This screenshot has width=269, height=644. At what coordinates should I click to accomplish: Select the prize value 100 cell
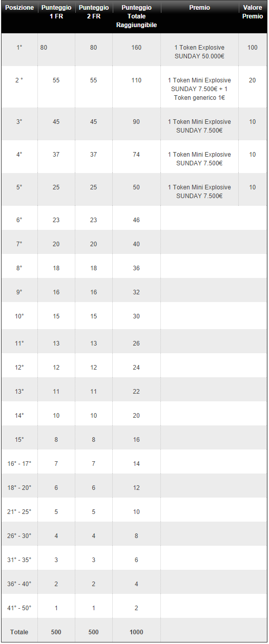click(253, 48)
